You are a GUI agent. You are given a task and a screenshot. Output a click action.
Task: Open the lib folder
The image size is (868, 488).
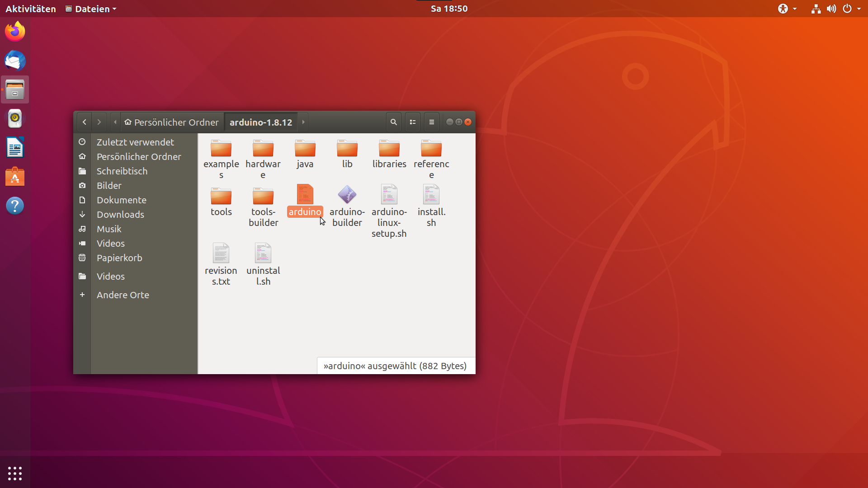[x=347, y=154]
